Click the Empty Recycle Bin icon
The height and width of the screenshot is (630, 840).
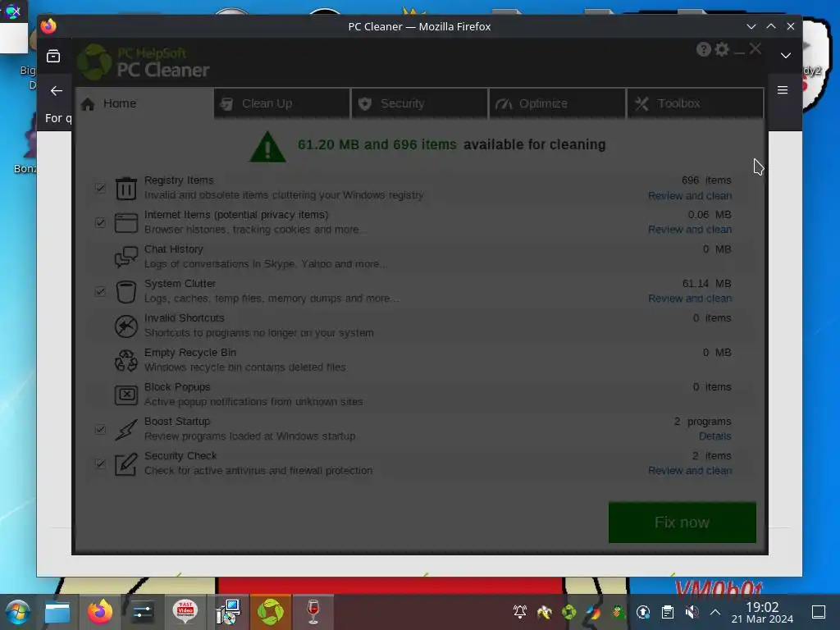click(126, 361)
